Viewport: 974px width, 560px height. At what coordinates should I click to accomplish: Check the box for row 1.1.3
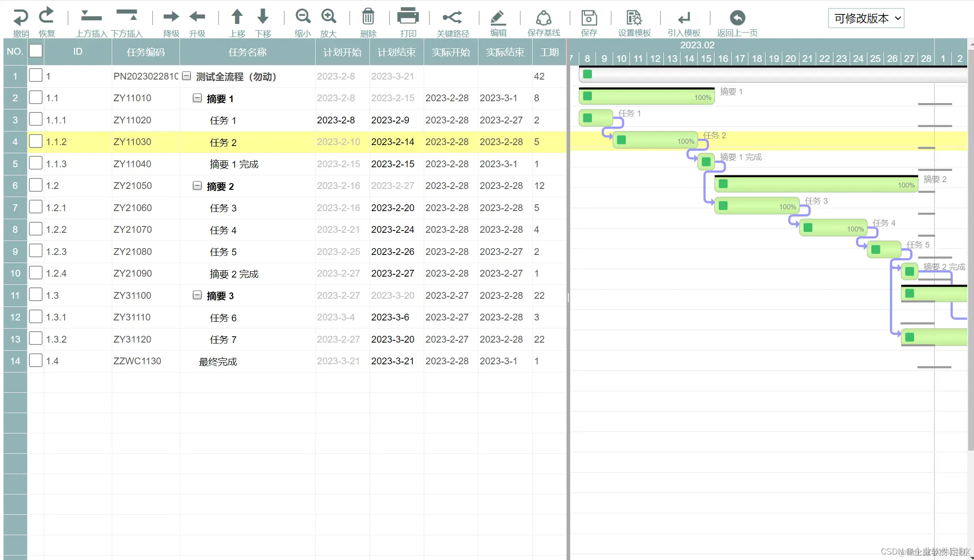point(36,163)
